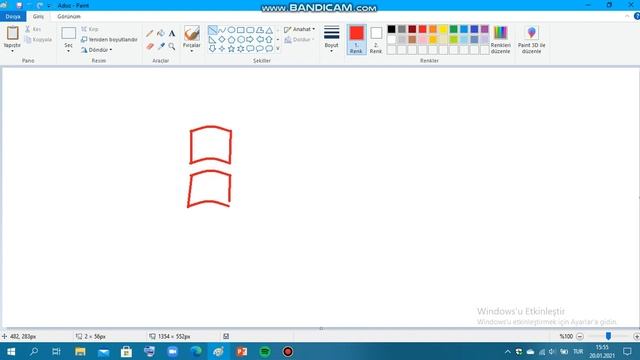Open the Seç selection dropdown arrow
This screenshot has height=360, width=640.
68,51
